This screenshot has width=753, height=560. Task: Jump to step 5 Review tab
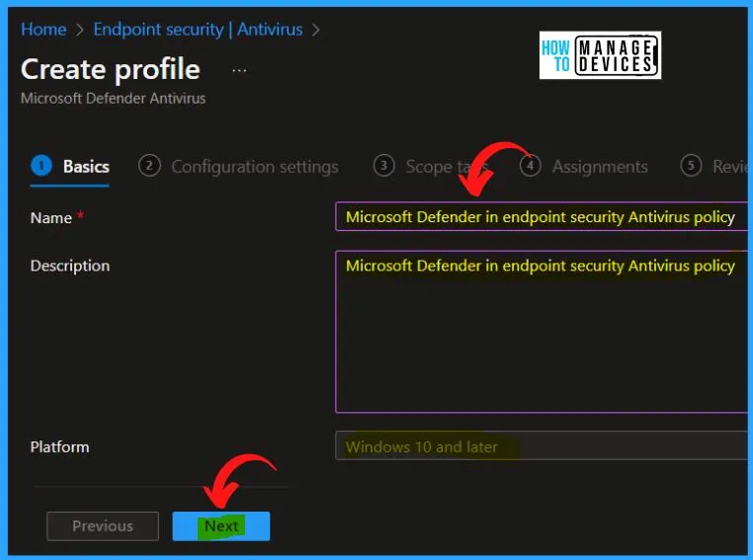[714, 167]
